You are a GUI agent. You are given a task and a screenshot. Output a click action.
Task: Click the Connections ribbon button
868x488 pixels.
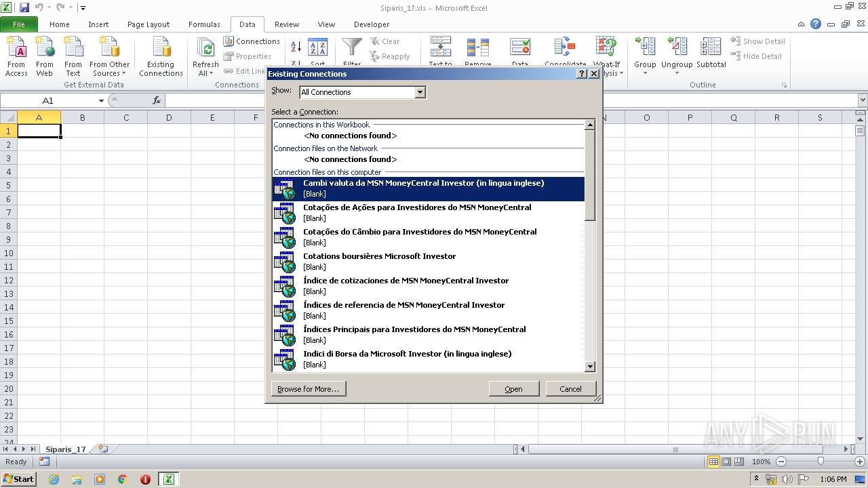252,41
